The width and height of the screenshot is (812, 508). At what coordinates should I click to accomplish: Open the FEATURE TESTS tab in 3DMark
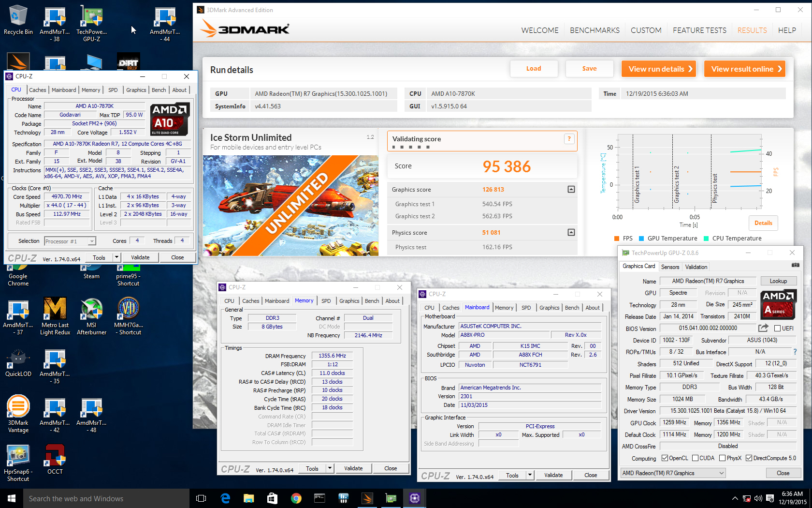[699, 30]
